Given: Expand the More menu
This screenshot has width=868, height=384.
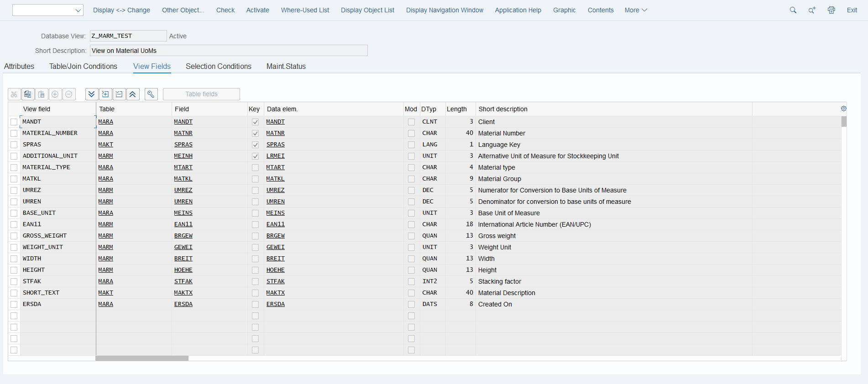Looking at the screenshot, I should [636, 10].
